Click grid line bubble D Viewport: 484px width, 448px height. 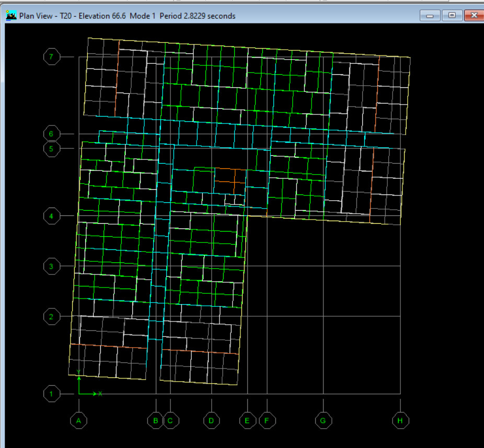(x=211, y=420)
